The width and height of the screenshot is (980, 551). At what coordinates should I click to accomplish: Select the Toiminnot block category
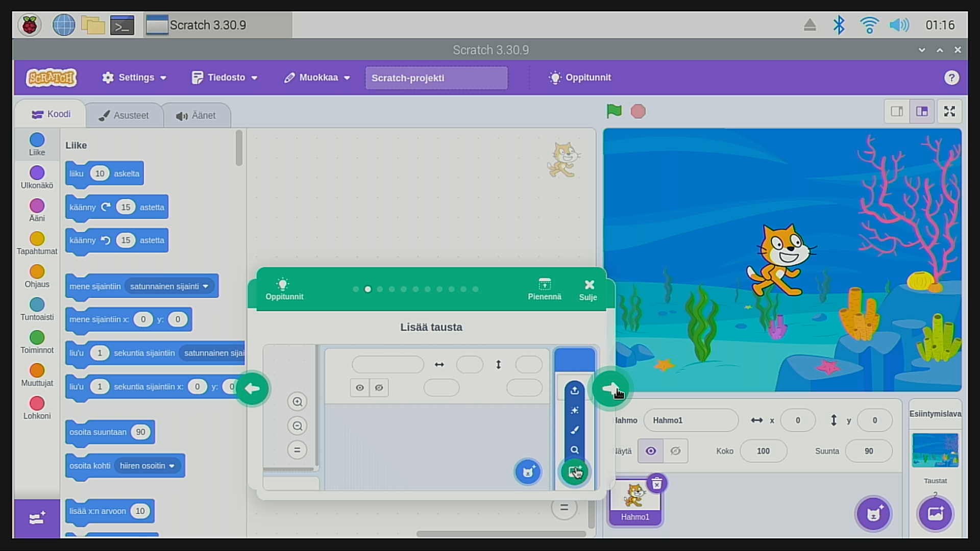point(37,342)
